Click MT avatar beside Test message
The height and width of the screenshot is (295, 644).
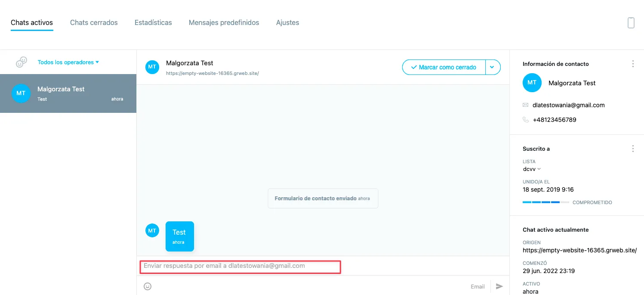[x=152, y=230]
